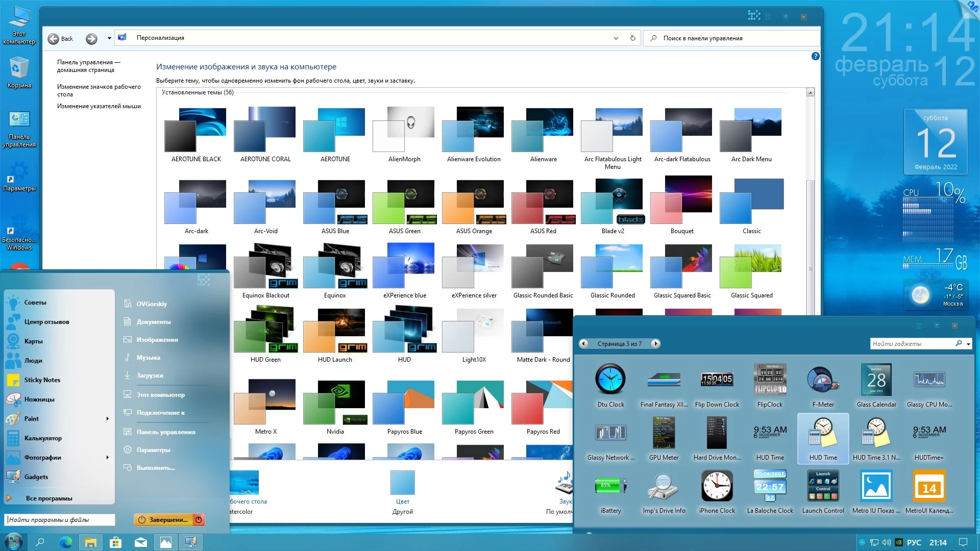Screen dimensions: 980x551
Task: Click the GPU Meter gadget icon
Action: tap(664, 433)
